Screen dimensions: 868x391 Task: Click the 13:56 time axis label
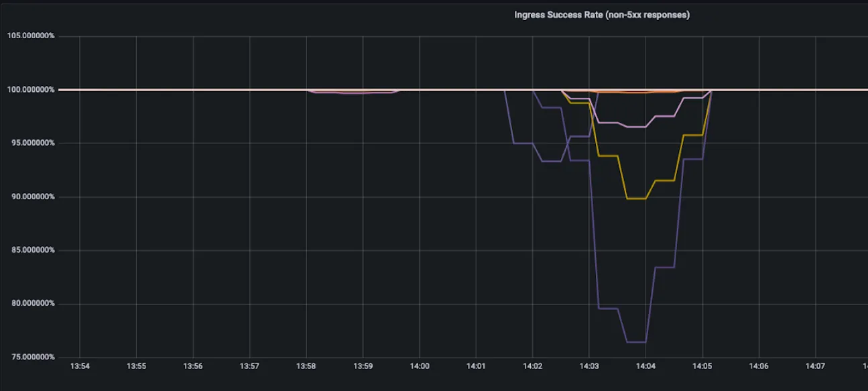click(x=193, y=367)
